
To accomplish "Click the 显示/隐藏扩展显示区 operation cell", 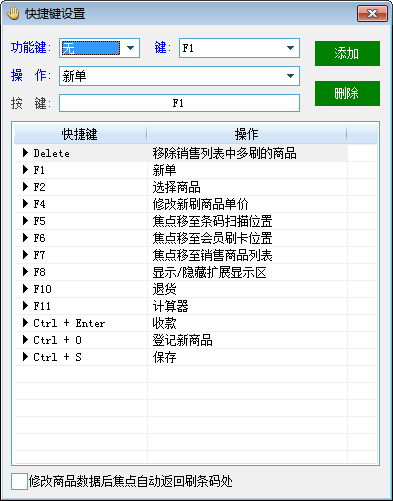I will point(247,272).
